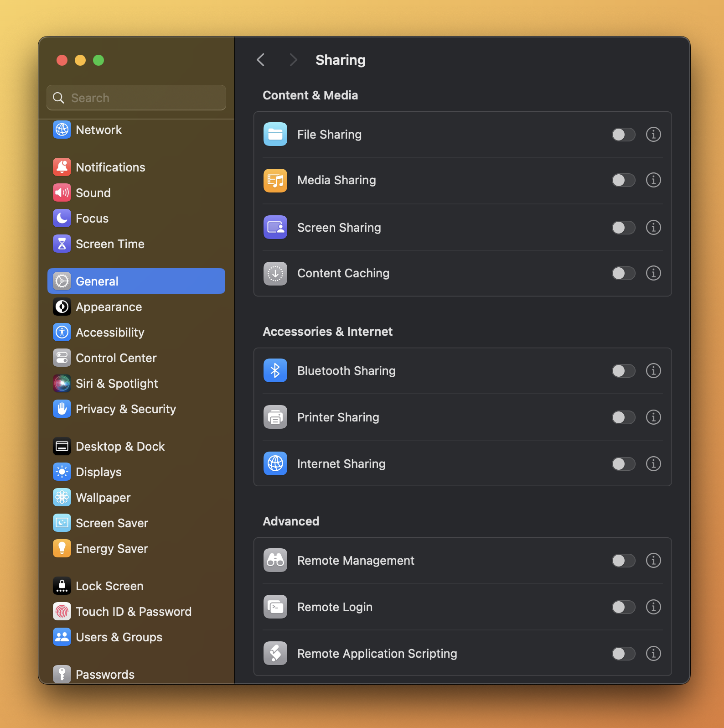Show Screen Sharing info details
724x728 pixels.
pos(653,227)
